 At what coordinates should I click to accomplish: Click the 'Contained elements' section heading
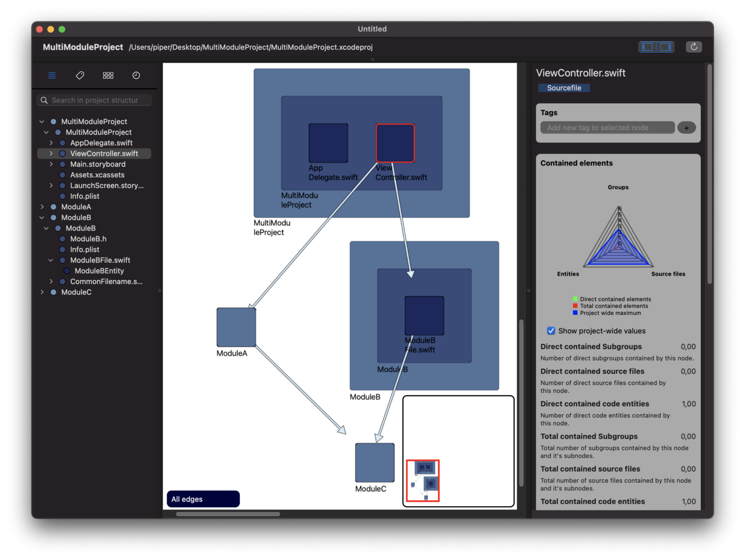[576, 163]
